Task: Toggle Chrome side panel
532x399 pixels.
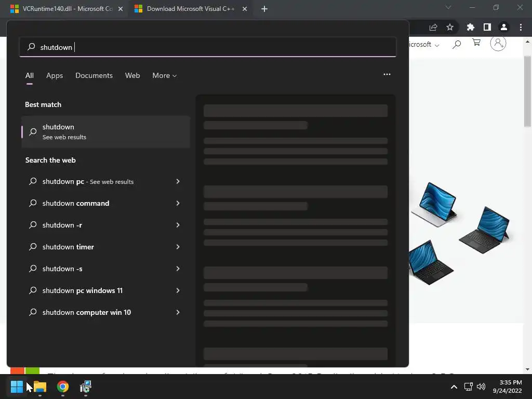Action: click(x=487, y=27)
